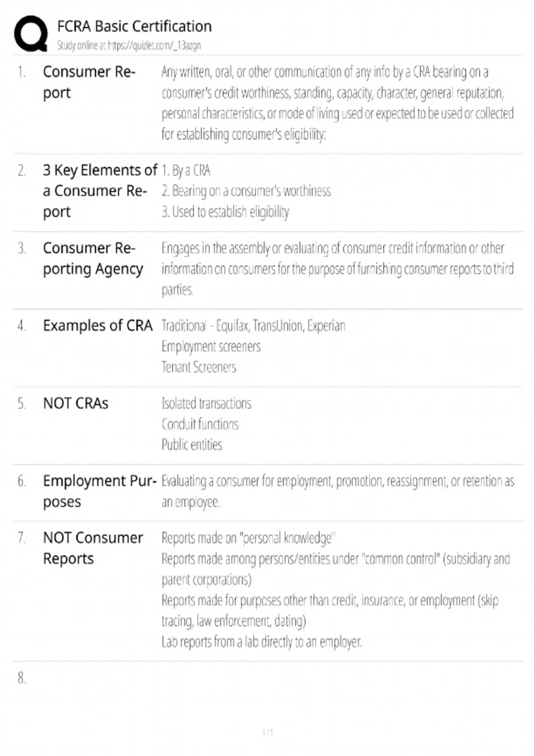Click the Employment Purposes definition text
534x756 pixels.
tap(337, 491)
